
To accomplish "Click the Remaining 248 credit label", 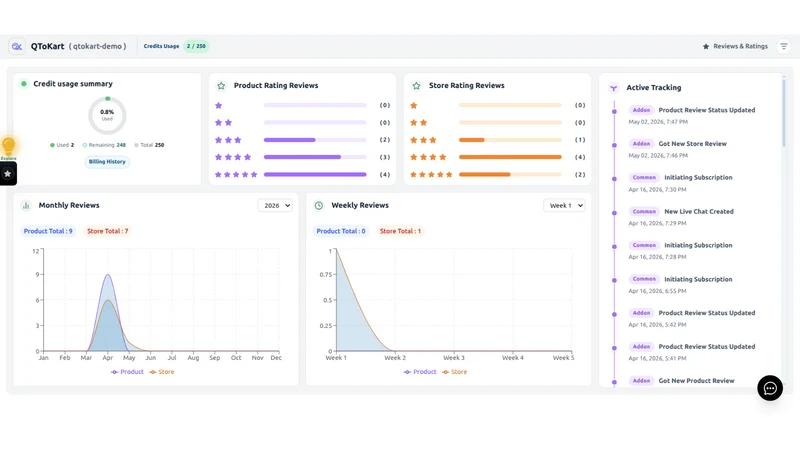I will [x=104, y=145].
